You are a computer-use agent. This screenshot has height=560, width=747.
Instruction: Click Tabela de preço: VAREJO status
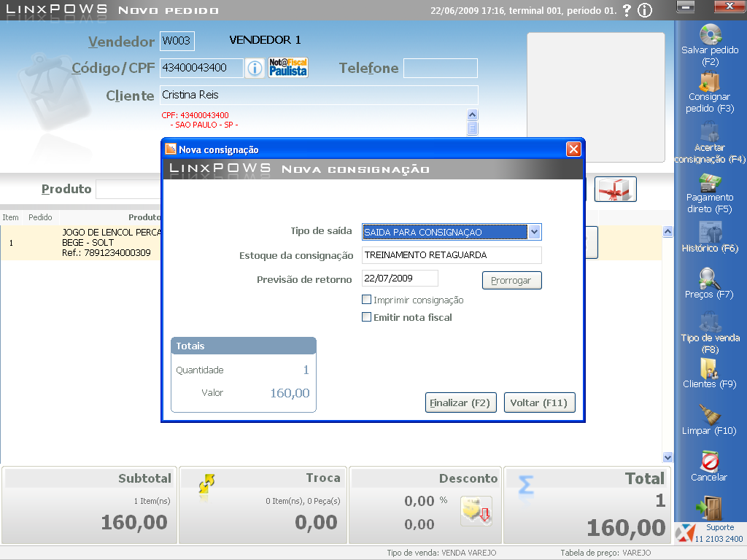point(605,553)
